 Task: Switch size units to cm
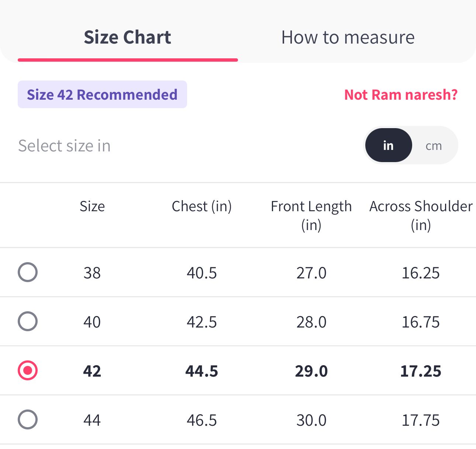pos(434,145)
